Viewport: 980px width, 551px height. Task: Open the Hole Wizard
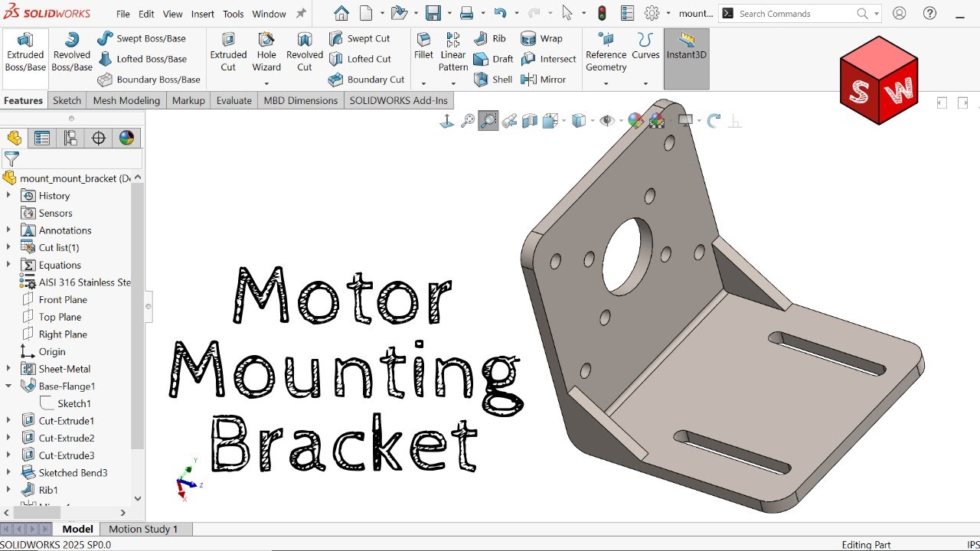point(266,52)
